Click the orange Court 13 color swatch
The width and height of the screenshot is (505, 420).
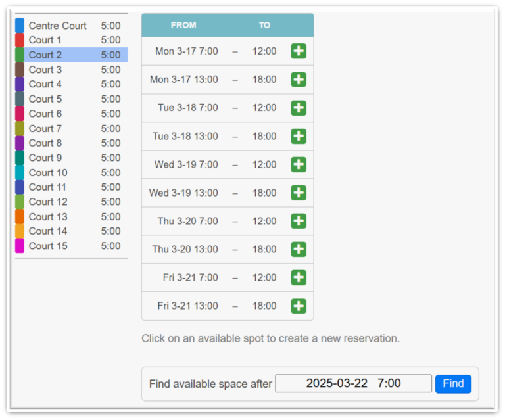click(x=20, y=217)
